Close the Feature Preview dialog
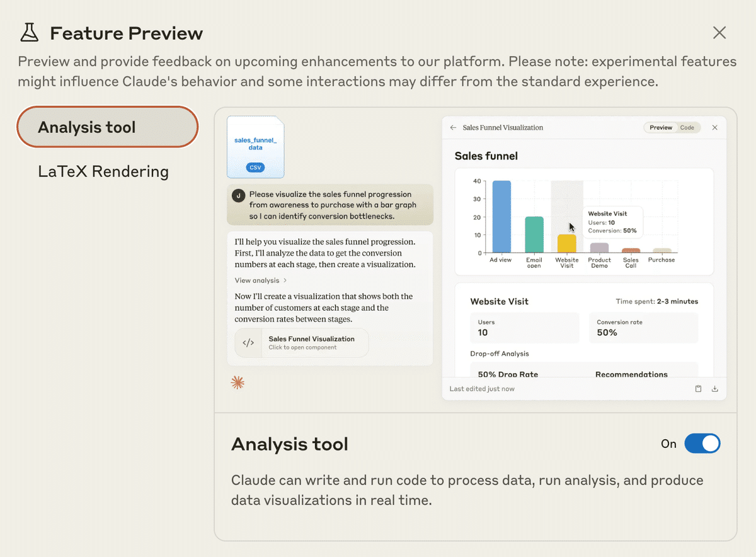756x557 pixels. (x=719, y=33)
